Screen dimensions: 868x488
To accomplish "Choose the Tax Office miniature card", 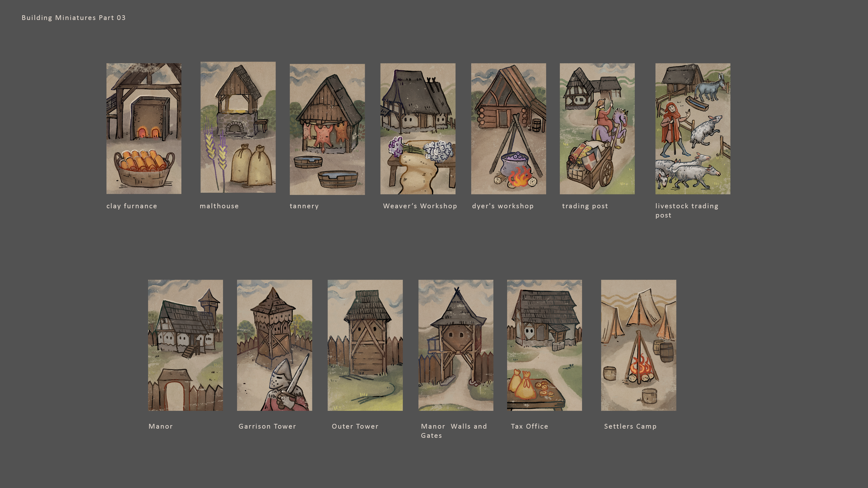I will [545, 345].
